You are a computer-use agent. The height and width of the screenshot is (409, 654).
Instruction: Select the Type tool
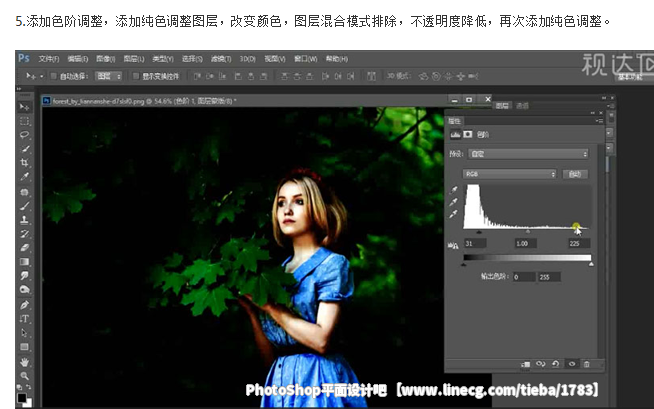point(25,319)
